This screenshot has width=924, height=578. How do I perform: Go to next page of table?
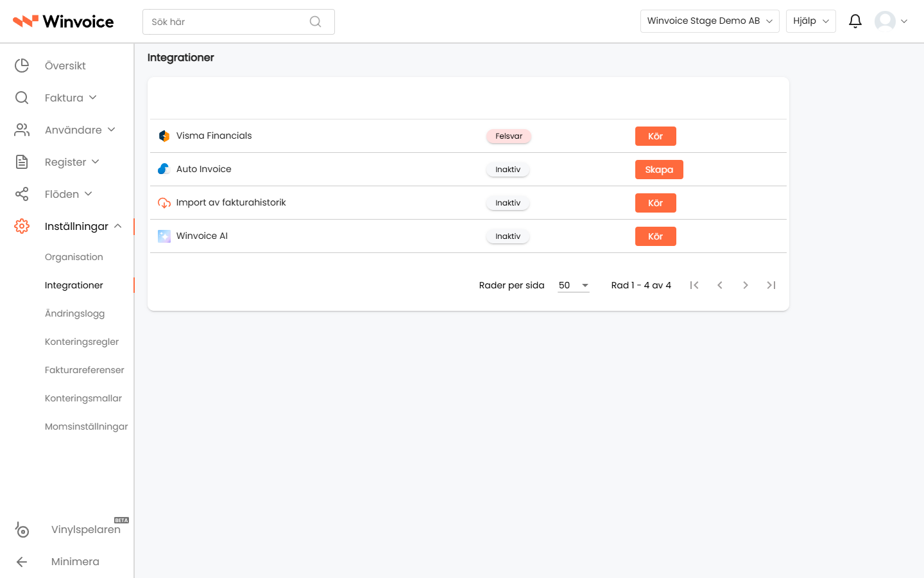pos(746,285)
